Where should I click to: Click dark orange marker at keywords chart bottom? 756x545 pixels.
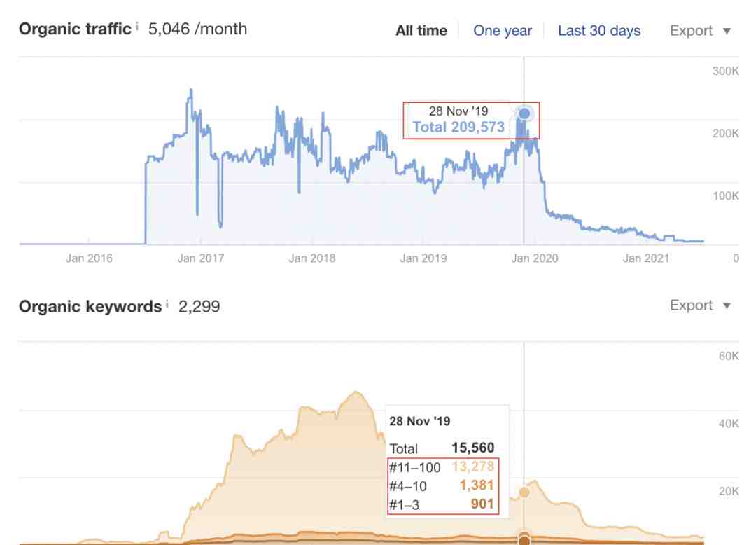click(x=524, y=540)
